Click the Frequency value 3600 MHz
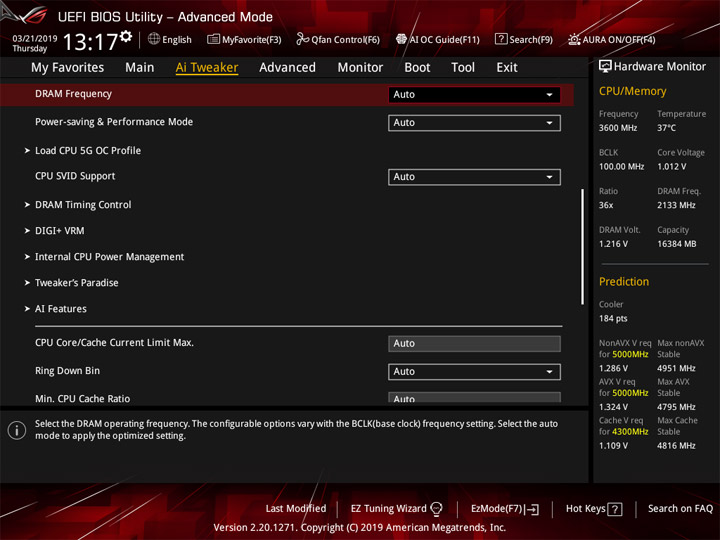Viewport: 720px width, 540px height. pyautogui.click(x=618, y=128)
